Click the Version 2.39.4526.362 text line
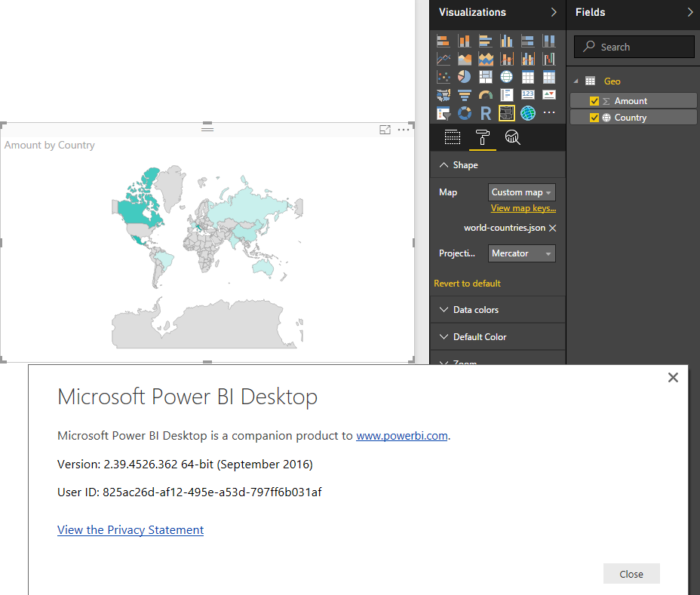Image resolution: width=700 pixels, height=595 pixels. click(x=185, y=465)
